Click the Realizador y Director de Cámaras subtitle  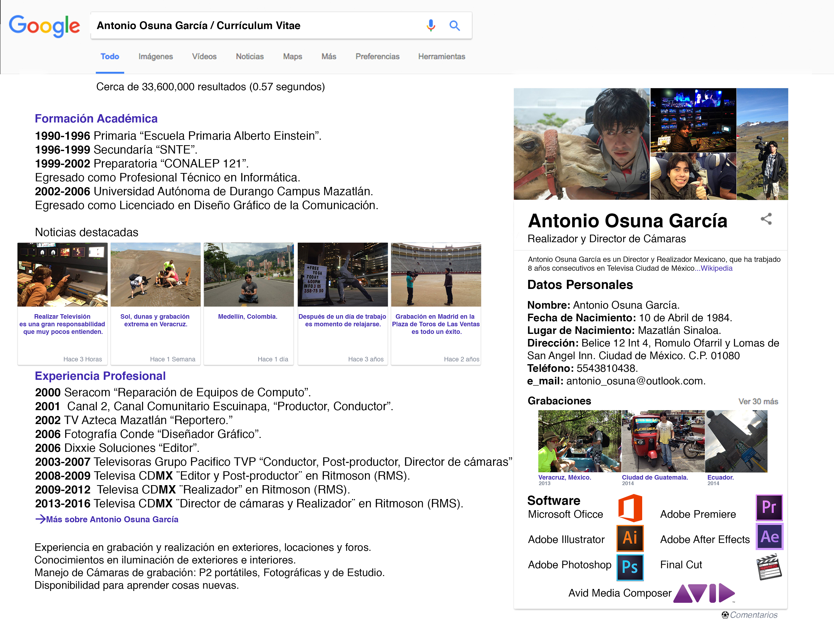click(x=607, y=239)
